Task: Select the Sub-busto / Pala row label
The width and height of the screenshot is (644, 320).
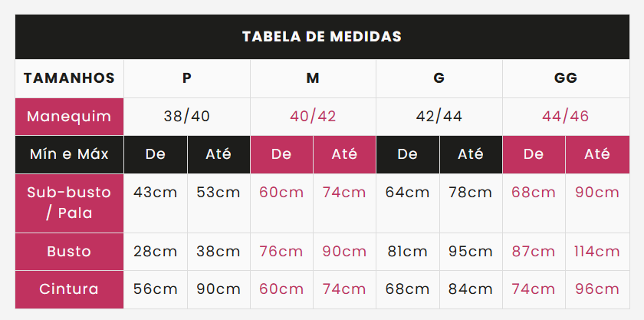Action: click(70, 203)
